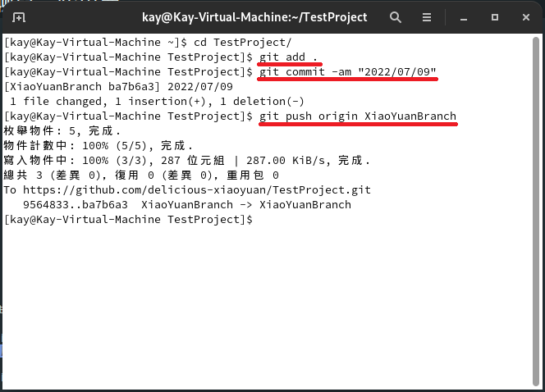Click the line starting with 枚舉物件
This screenshot has height=392, width=545.
(x=62, y=130)
